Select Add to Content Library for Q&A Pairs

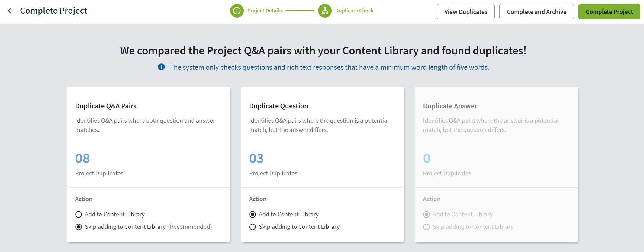79,215
